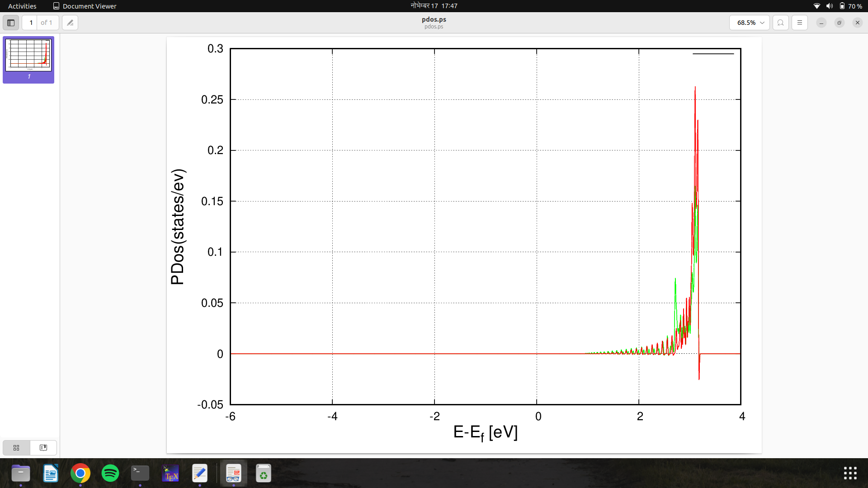Open LibreOffice Writer from dock
This screenshot has height=488, width=868.
(51, 474)
